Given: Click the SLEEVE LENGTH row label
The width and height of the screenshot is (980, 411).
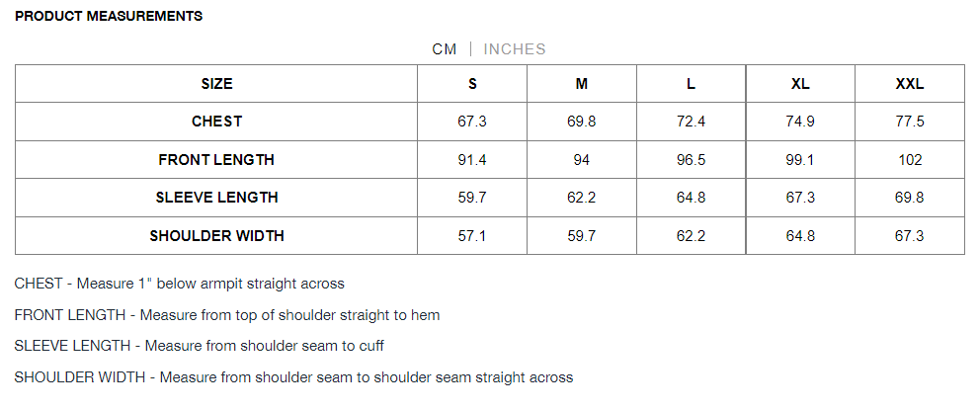Looking at the screenshot, I should tap(216, 198).
